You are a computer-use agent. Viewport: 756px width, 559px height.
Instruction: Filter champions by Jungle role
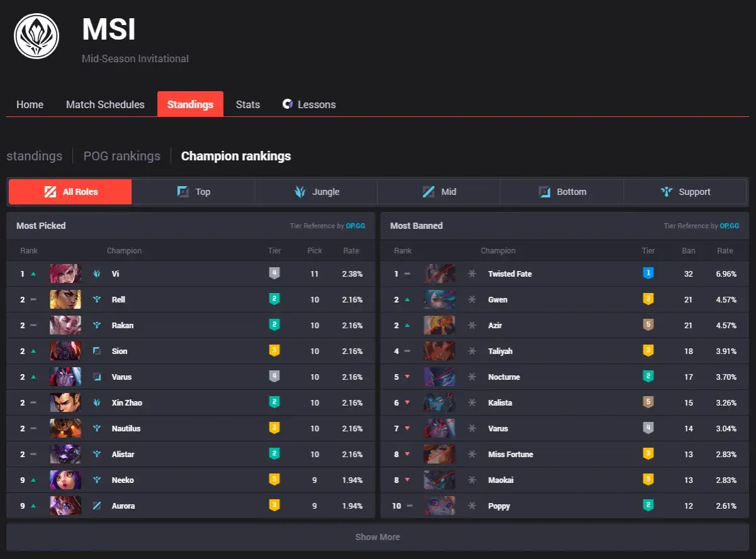click(316, 192)
